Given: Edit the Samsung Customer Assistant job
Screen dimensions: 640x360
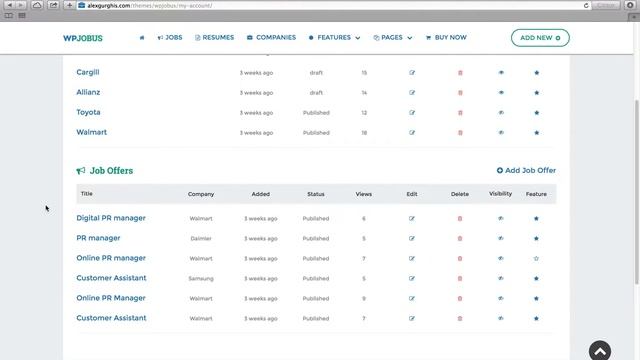Looking at the screenshot, I should click(411, 278).
